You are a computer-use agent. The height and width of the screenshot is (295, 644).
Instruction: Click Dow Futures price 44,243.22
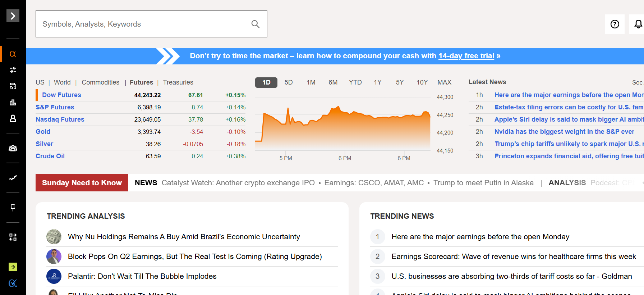click(x=147, y=95)
